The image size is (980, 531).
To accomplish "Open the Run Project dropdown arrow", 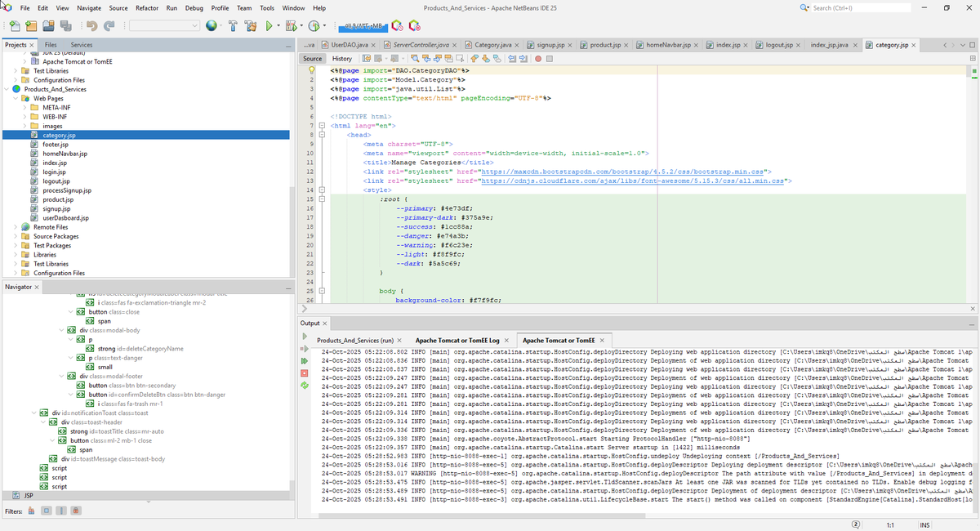I will 278,26.
